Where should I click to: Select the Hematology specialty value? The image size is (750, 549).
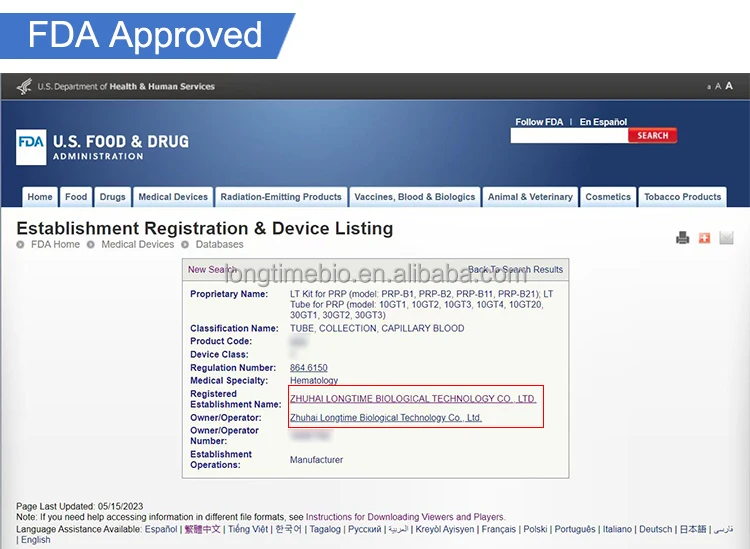(x=314, y=381)
